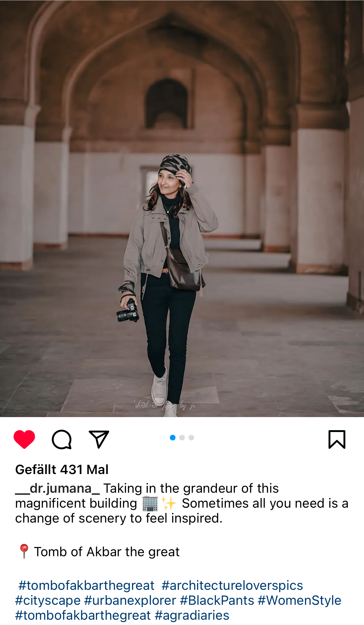The height and width of the screenshot is (625, 364).
Task: Jump to the second carousel dot
Action: pos(182,438)
